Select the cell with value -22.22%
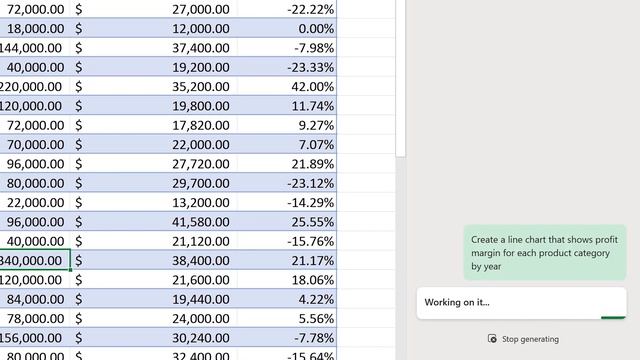640x360 pixels. (287, 9)
